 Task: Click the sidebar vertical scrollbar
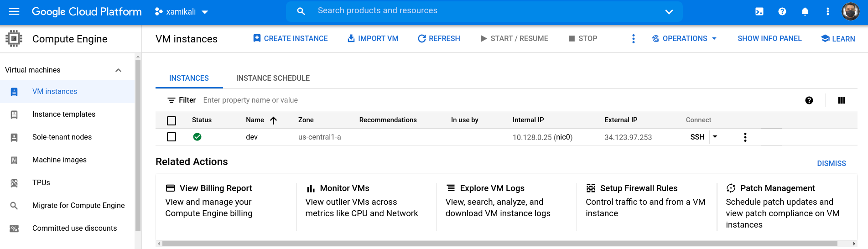(138, 146)
